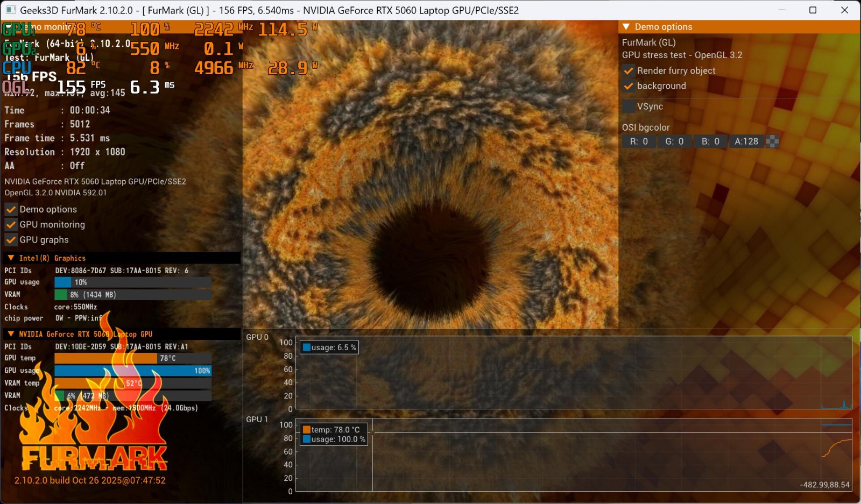Uncheck Render furry object
Image resolution: width=861 pixels, height=504 pixels.
[629, 71]
